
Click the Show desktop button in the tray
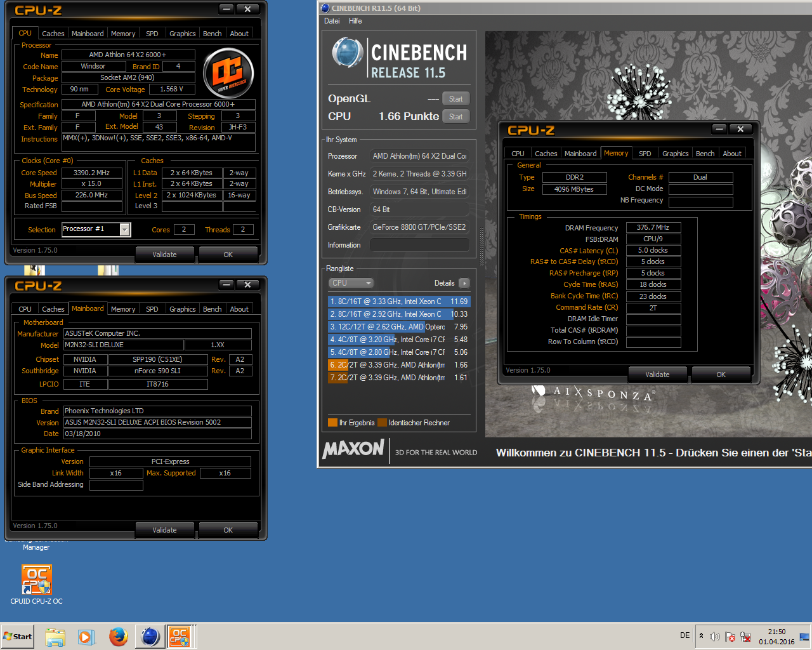coord(804,637)
